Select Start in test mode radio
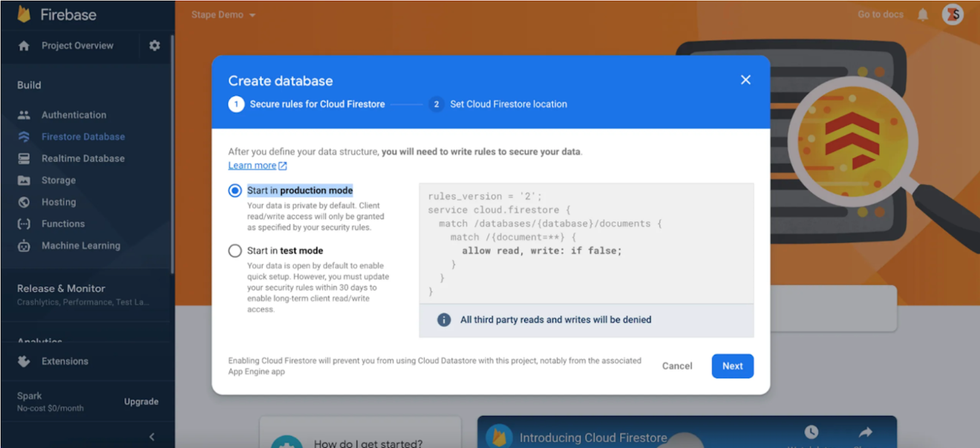This screenshot has width=980, height=448. (235, 251)
